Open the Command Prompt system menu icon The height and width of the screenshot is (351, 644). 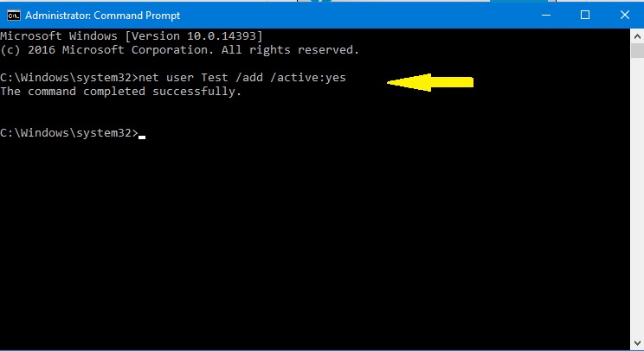12,15
